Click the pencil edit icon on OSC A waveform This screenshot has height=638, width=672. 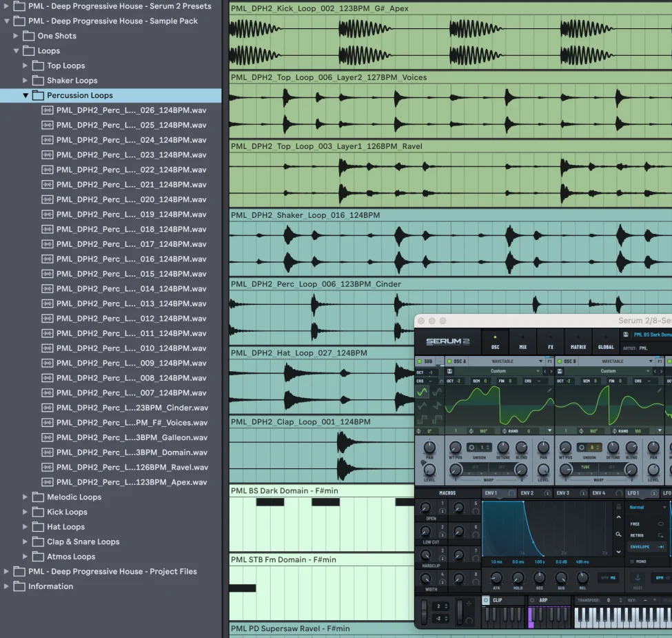(549, 390)
